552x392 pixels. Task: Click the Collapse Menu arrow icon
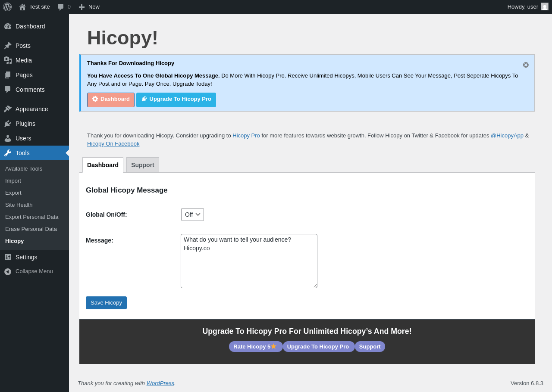pyautogui.click(x=8, y=271)
